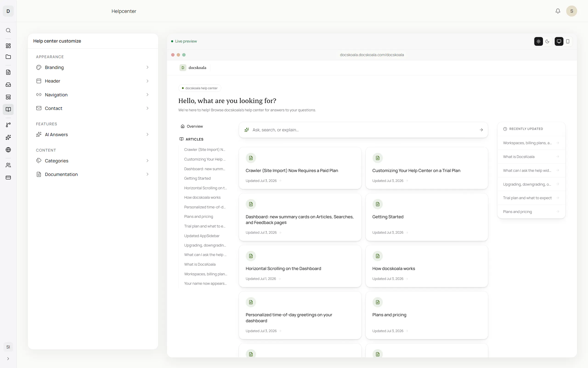Screen dimensions: 588x368
Task: Click the sparkle icon in search box
Action: tap(247, 130)
